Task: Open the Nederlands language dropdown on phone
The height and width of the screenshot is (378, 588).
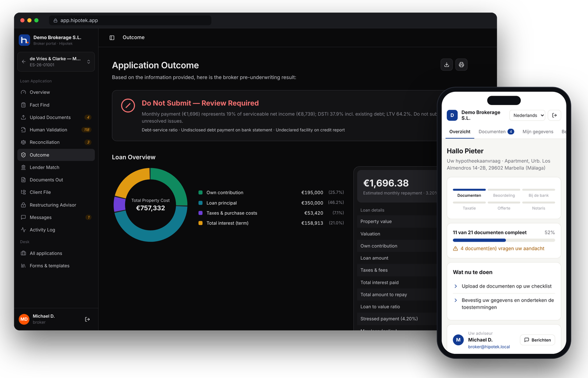Action: (x=528, y=115)
